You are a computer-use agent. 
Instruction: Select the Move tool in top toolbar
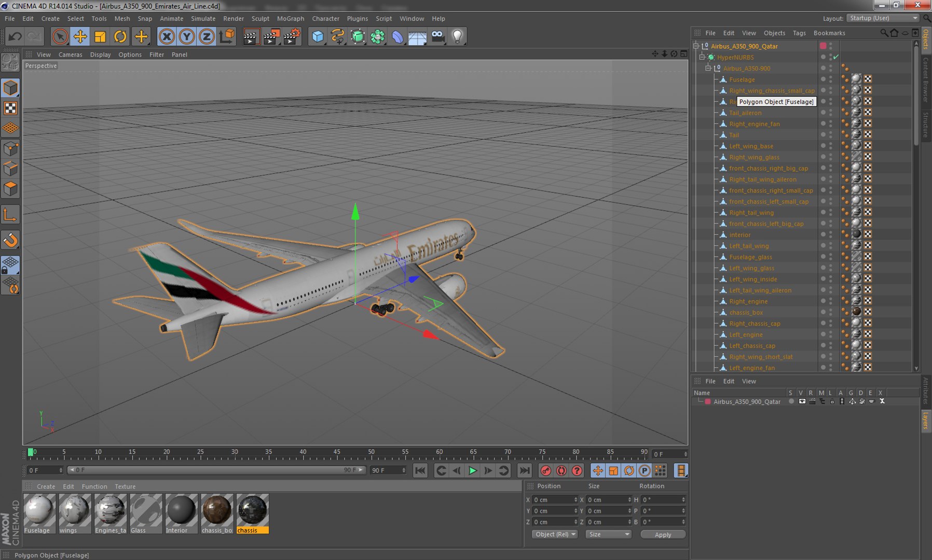(80, 37)
